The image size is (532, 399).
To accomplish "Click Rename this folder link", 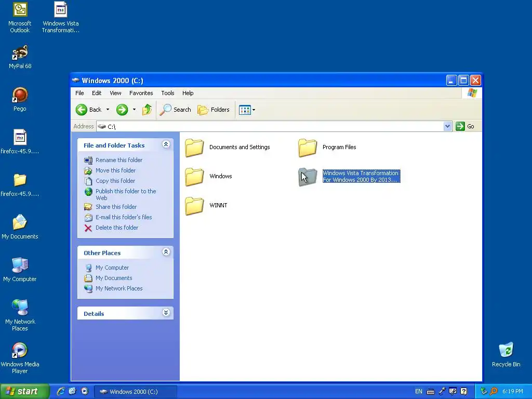I will pyautogui.click(x=119, y=160).
